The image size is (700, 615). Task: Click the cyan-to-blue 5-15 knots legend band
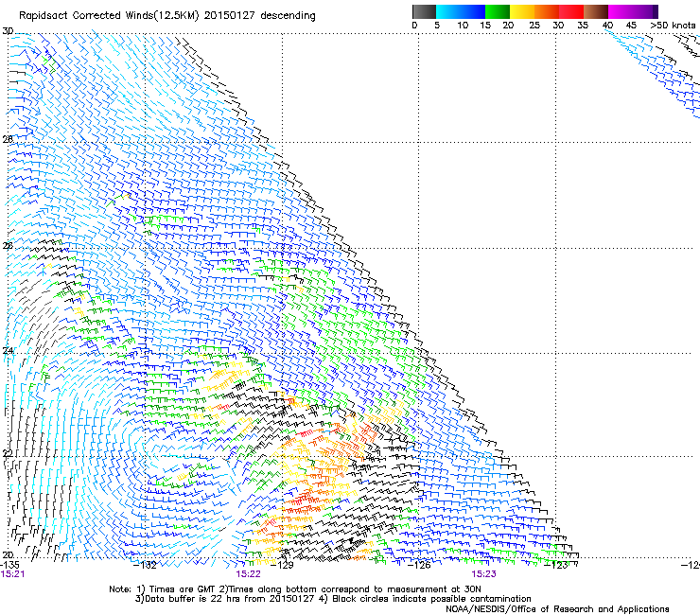461,11
